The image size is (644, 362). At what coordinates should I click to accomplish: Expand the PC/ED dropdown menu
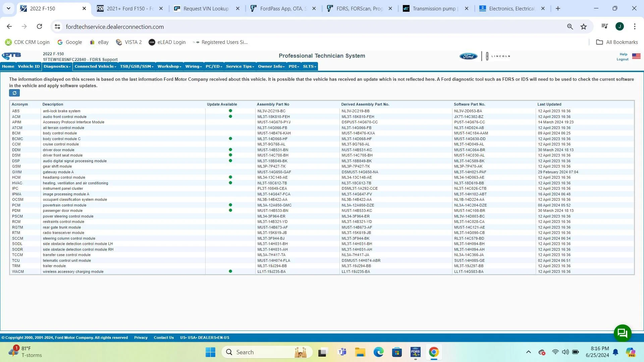[x=214, y=66]
